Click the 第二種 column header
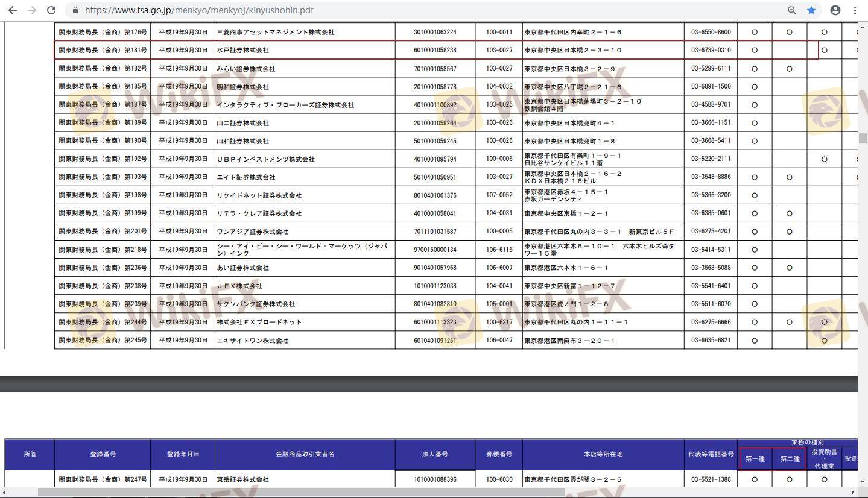This screenshot has height=498, width=868. (790, 459)
